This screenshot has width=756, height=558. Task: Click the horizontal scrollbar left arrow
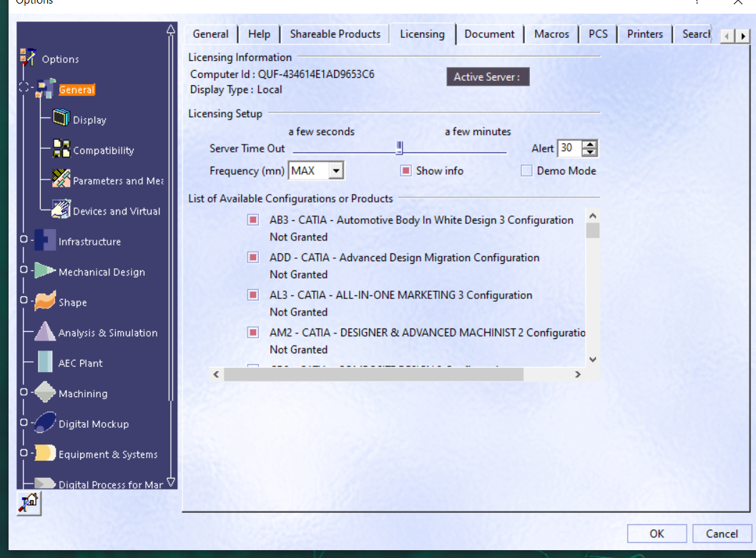pyautogui.click(x=216, y=374)
